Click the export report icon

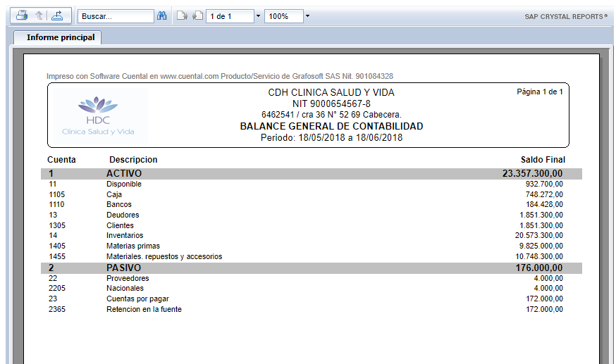point(57,15)
